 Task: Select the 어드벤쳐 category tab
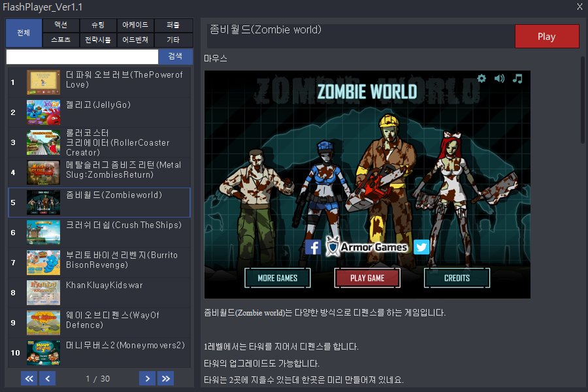click(135, 40)
